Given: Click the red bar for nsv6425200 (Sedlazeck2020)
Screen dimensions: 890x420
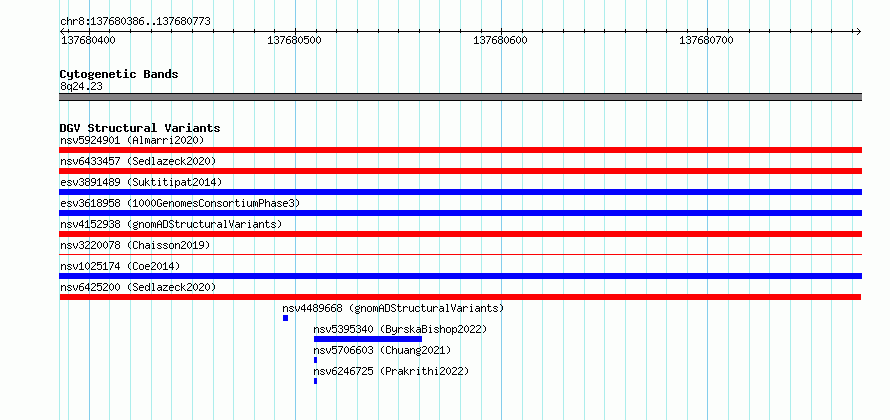Looking at the screenshot, I should pos(460,297).
